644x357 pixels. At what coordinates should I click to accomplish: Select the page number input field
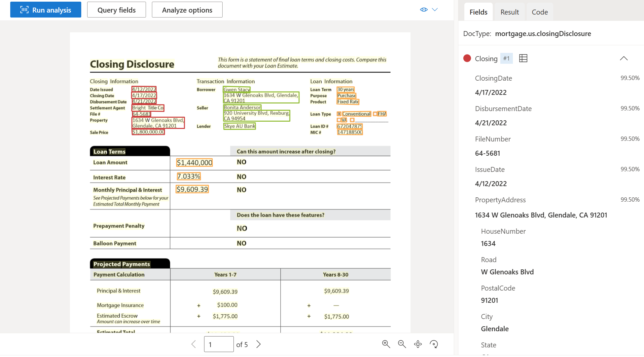219,344
